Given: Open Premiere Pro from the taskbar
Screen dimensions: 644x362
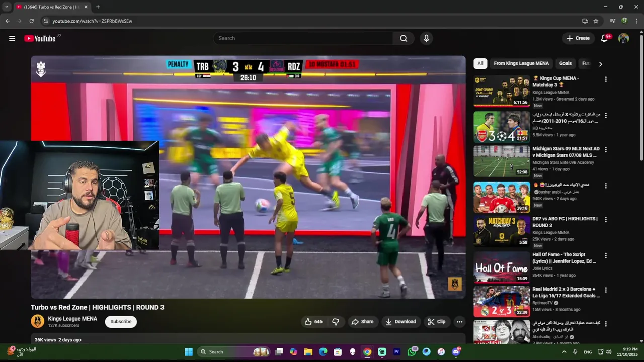Looking at the screenshot, I should point(397,352).
